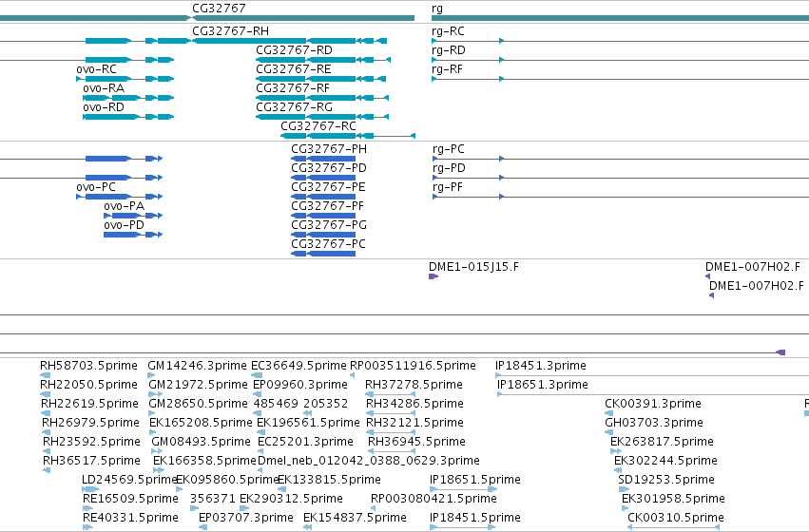
Task: Click the ovo-RC transcript label
Action: point(96,69)
